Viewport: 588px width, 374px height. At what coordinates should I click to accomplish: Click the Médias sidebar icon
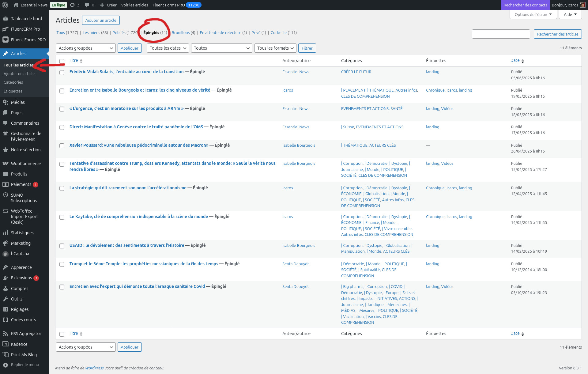point(5,102)
